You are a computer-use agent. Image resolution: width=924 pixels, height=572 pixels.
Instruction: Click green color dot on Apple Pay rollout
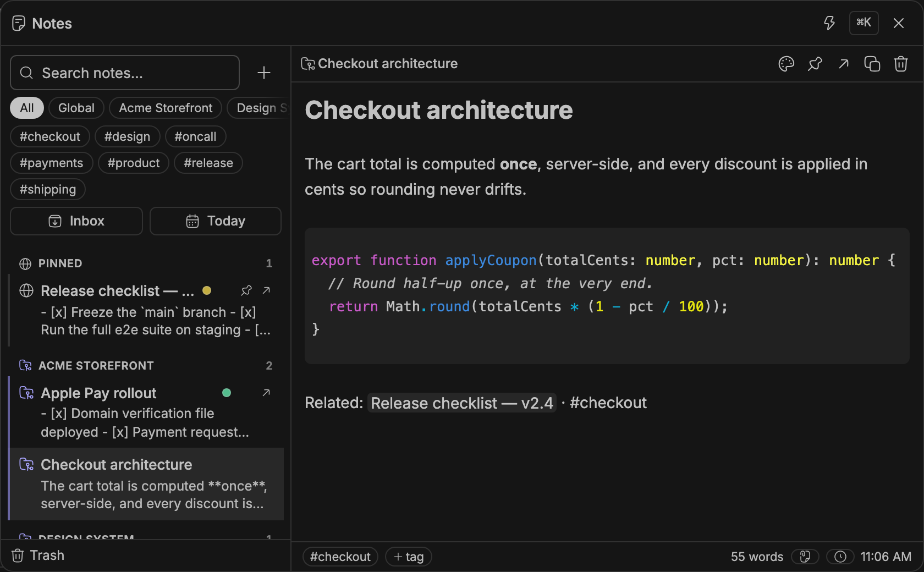click(227, 393)
